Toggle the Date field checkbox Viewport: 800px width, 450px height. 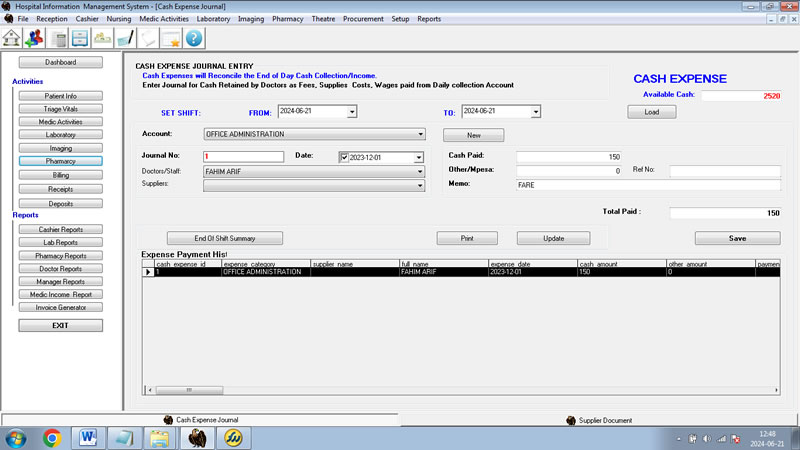(x=344, y=157)
